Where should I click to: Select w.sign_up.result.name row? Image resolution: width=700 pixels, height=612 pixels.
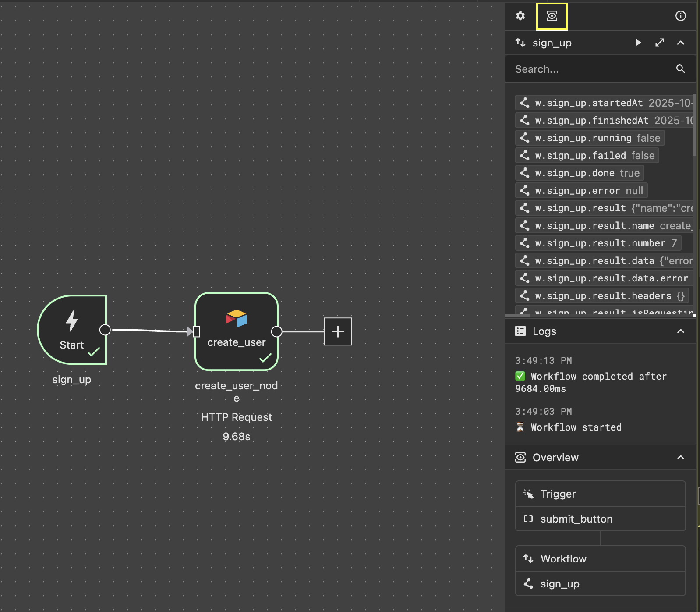click(x=605, y=226)
